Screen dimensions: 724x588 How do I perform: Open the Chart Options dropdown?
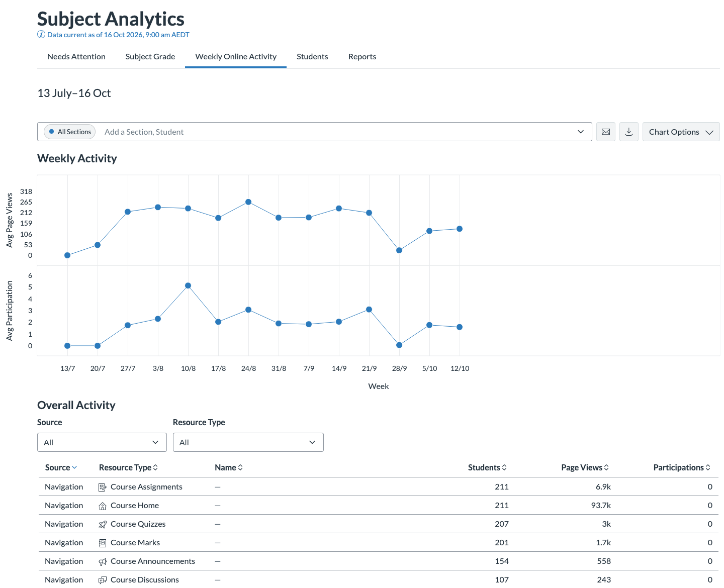[681, 132]
